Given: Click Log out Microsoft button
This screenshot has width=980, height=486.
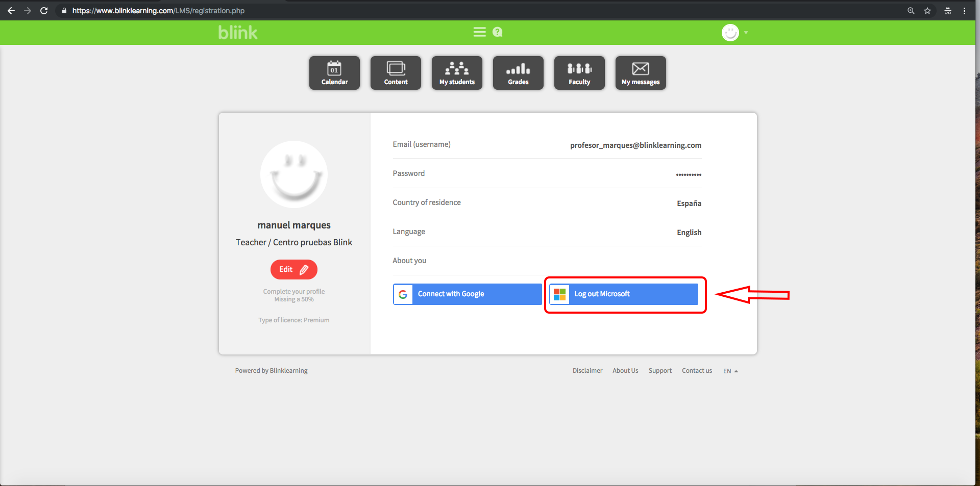Looking at the screenshot, I should [623, 294].
